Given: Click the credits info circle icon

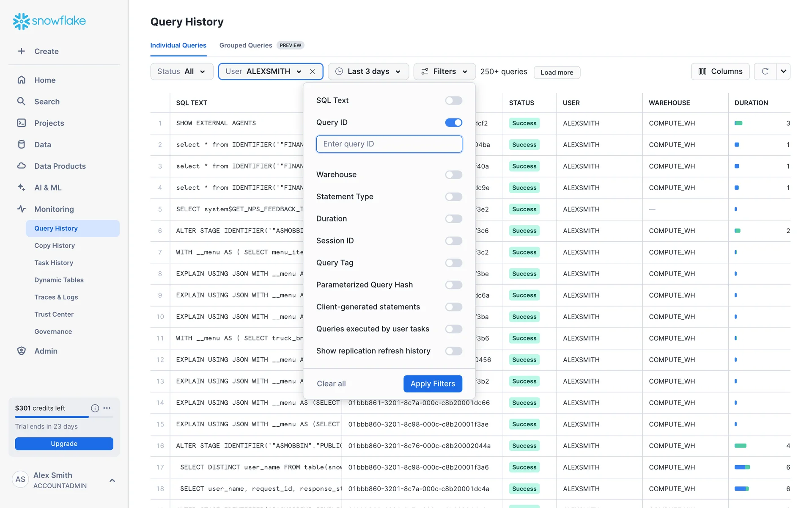Looking at the screenshot, I should click(x=95, y=408).
